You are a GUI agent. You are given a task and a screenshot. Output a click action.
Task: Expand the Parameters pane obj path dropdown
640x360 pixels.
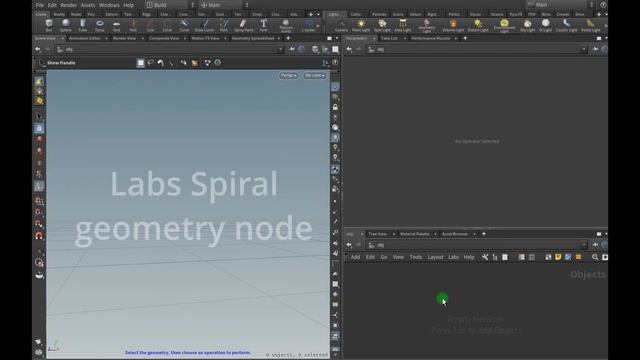pyautogui.click(x=583, y=49)
